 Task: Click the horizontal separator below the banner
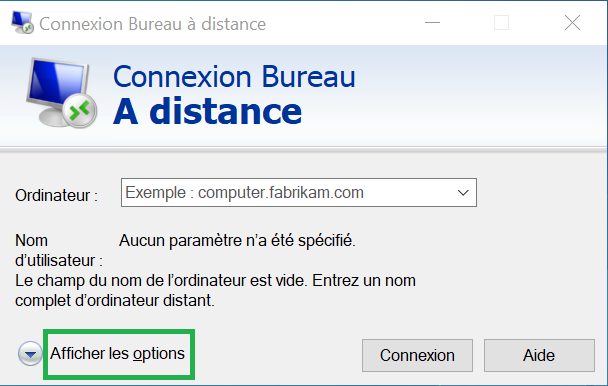click(x=304, y=149)
